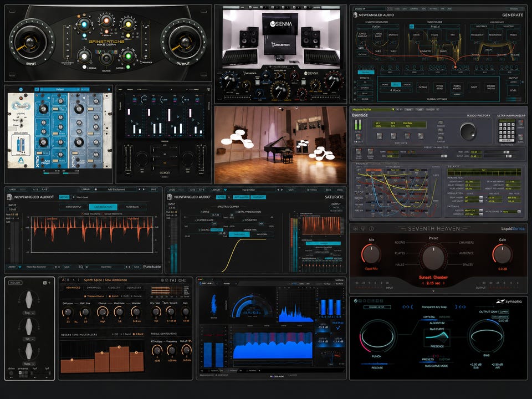
Task: Enable the Thicken Chorus option in Tai Chi
Action: tap(94, 296)
